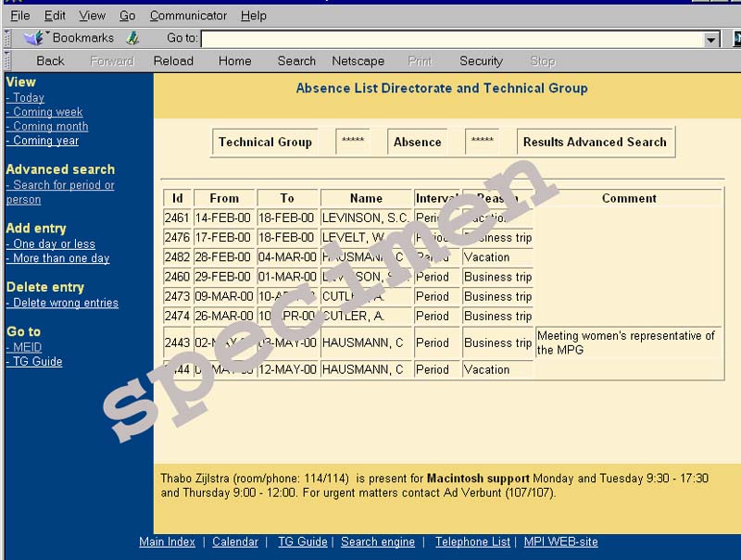Open the Coming month link
This screenshot has height=560, width=741.
[47, 126]
